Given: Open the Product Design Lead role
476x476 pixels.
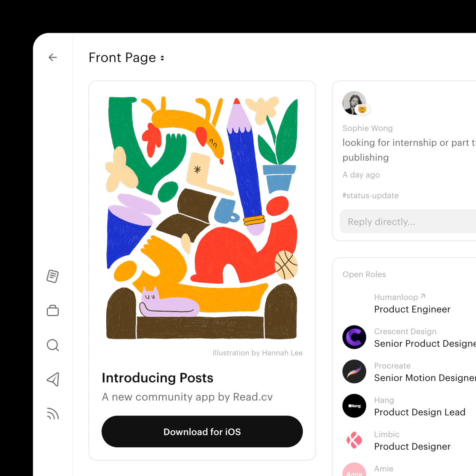Looking at the screenshot, I should pyautogui.click(x=420, y=412).
